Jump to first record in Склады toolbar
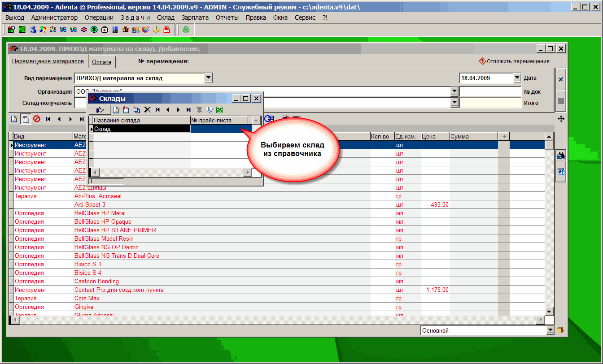The image size is (603, 364). (x=157, y=110)
